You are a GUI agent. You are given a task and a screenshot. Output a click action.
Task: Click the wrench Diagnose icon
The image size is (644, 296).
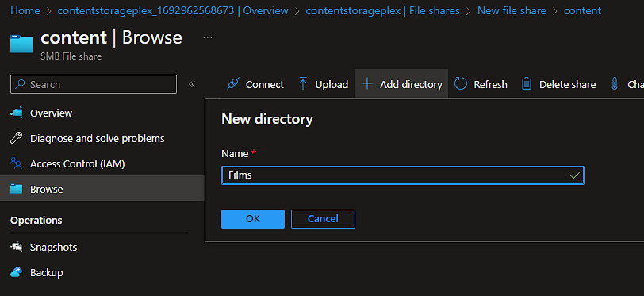pos(17,138)
